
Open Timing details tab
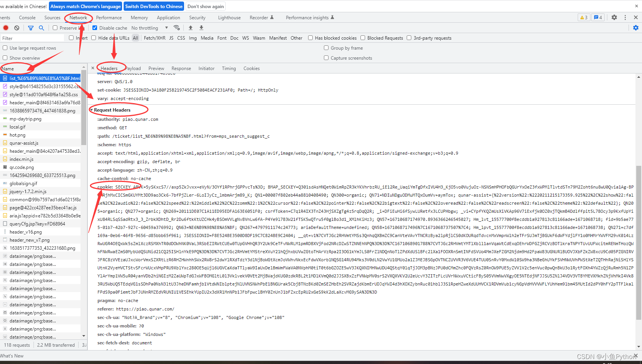229,68
